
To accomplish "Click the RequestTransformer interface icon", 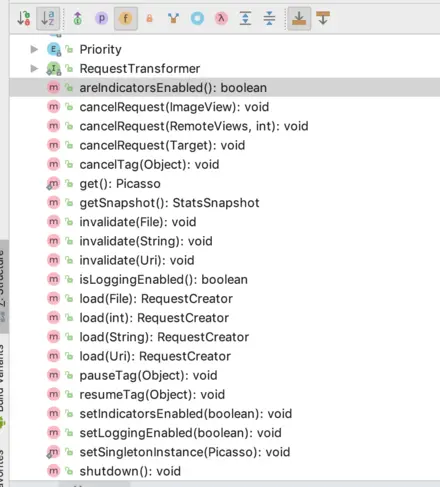I will point(54,69).
